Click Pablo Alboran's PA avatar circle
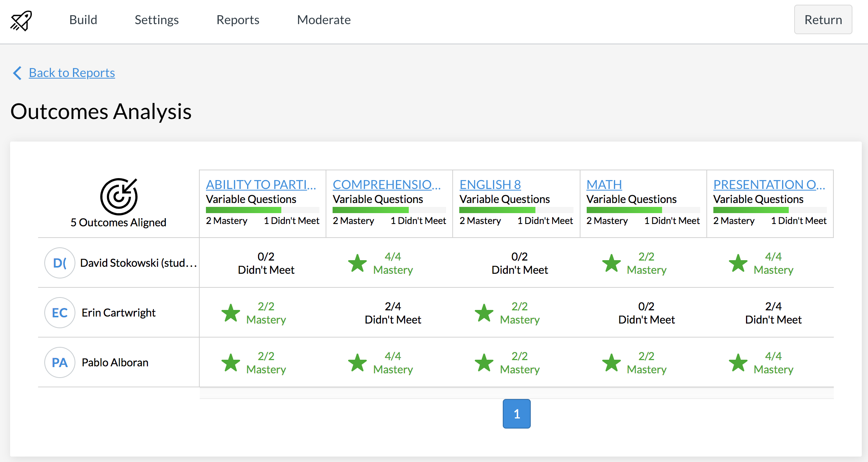Image resolution: width=868 pixels, height=462 pixels. pos(59,362)
